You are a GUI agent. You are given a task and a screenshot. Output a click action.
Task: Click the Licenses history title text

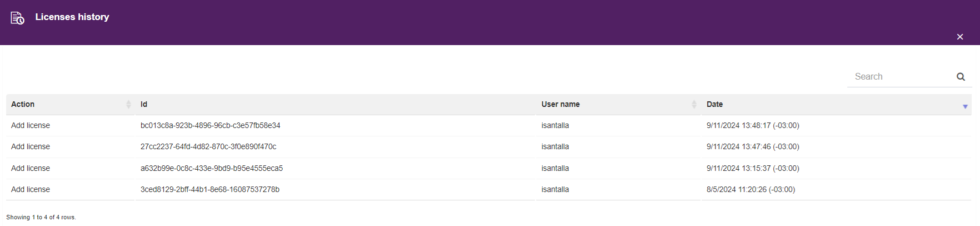tap(72, 17)
